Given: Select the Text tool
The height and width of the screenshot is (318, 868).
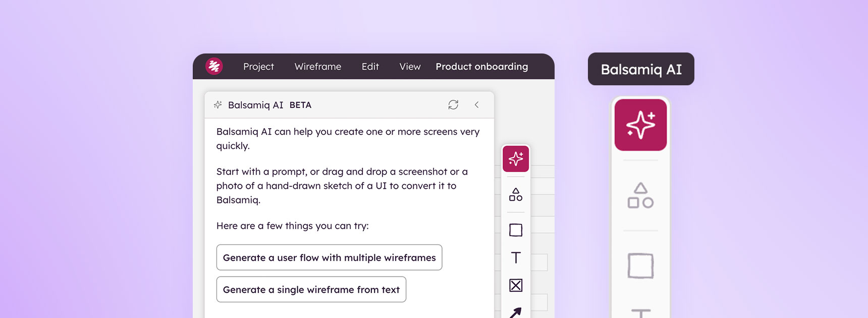Looking at the screenshot, I should (x=515, y=257).
